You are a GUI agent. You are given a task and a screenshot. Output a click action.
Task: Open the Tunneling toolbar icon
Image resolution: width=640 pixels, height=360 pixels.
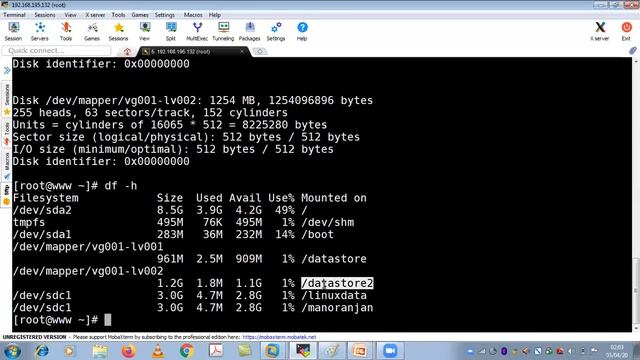click(x=223, y=31)
